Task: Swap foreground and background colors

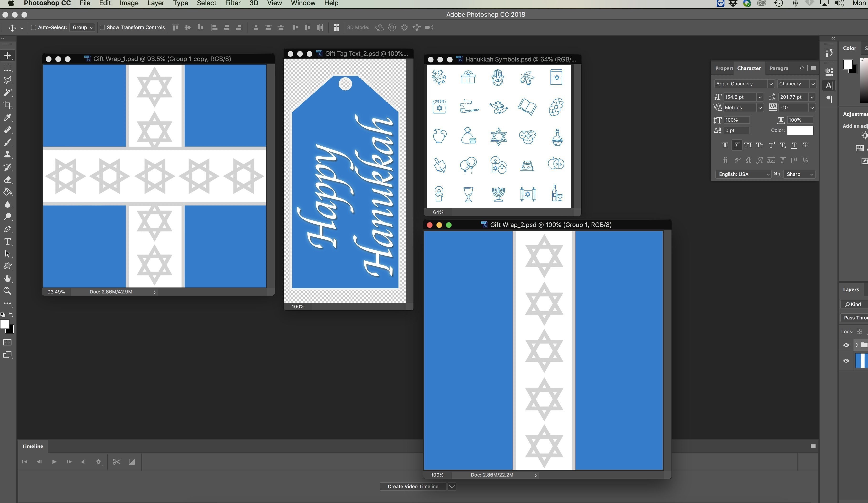Action: (x=11, y=314)
